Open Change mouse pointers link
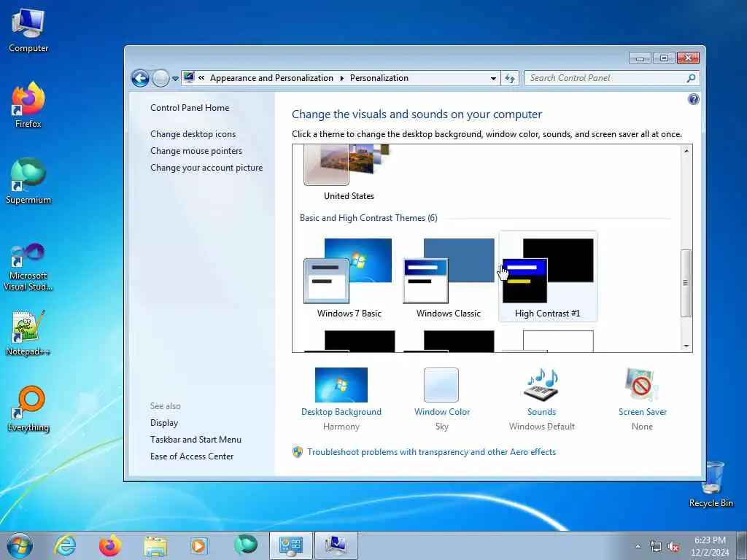 pyautogui.click(x=196, y=151)
